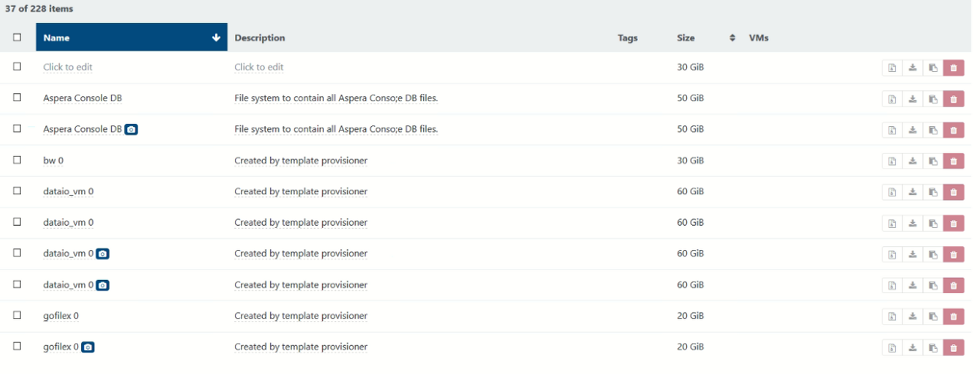The image size is (980, 374).
Task: Open file details icon for unnamed 30 GiB row
Action: 892,68
